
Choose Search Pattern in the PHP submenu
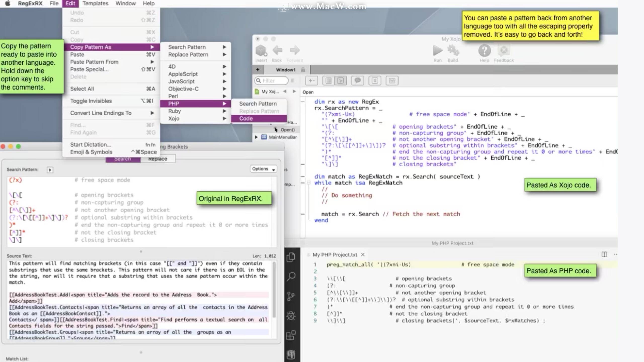[x=259, y=104]
